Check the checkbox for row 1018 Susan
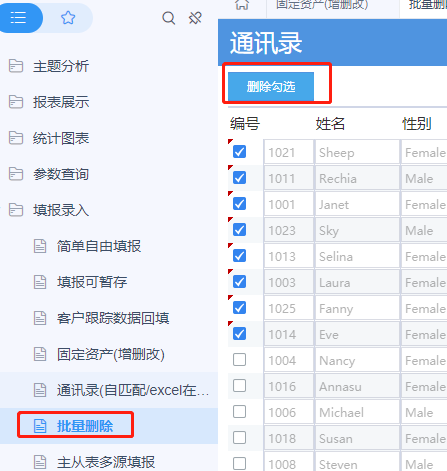 239,438
